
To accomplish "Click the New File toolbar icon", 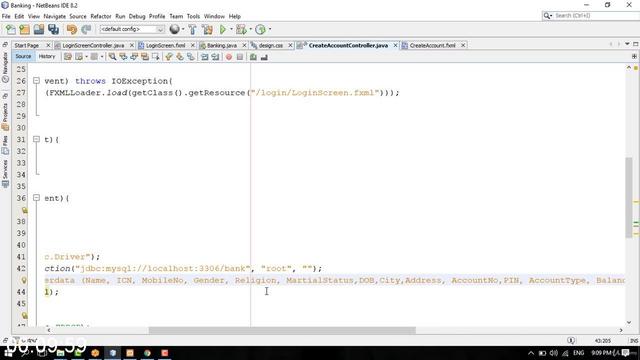I will coord(11,29).
